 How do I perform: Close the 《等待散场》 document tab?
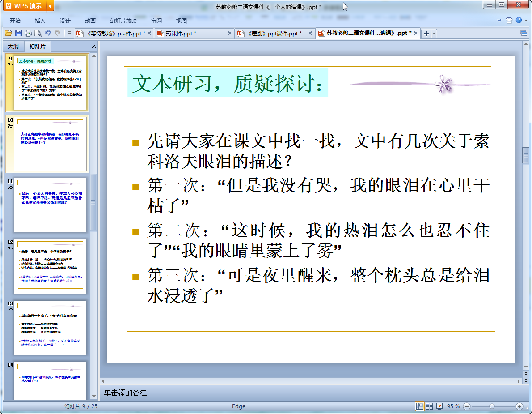coord(149,33)
